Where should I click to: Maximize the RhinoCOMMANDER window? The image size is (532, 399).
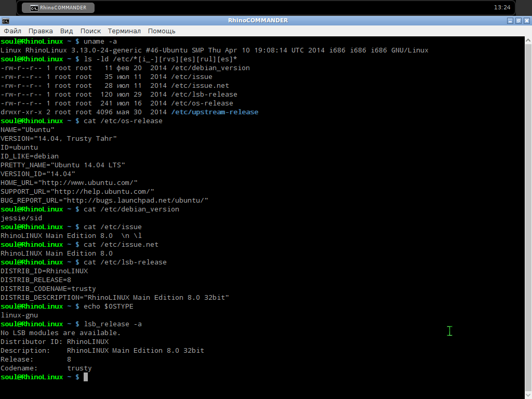click(518, 21)
